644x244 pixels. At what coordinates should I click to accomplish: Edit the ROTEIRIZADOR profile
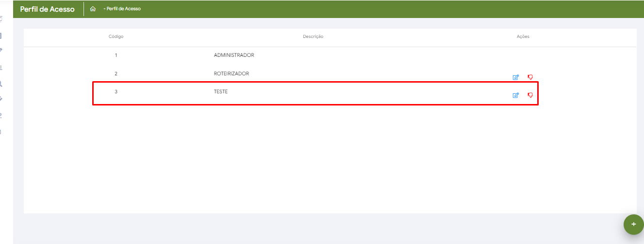(516, 77)
